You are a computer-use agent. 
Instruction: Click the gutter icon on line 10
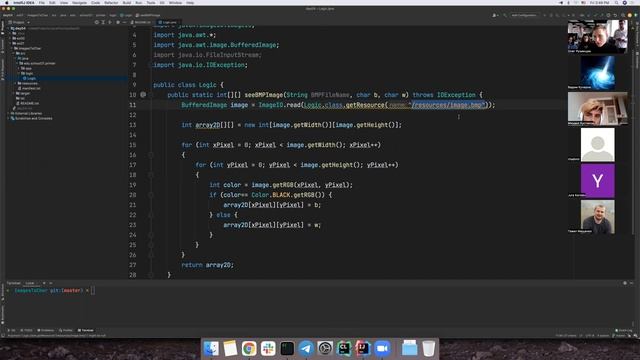(143, 95)
